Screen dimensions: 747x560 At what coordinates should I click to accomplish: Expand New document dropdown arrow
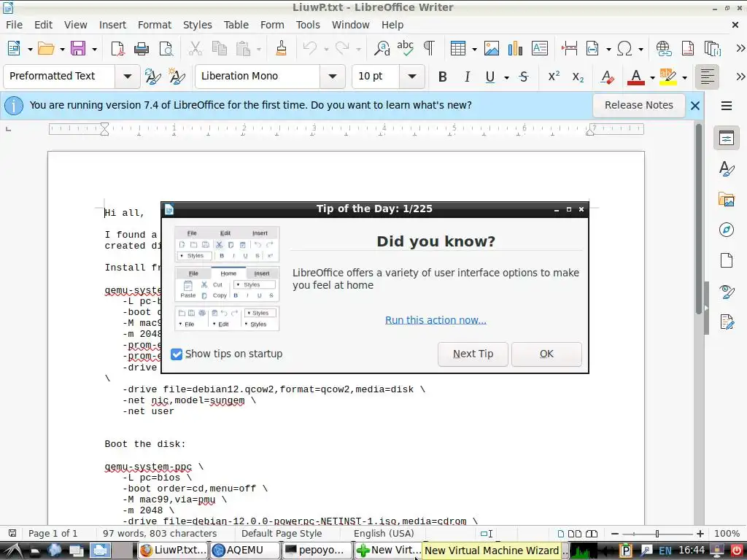(29, 49)
